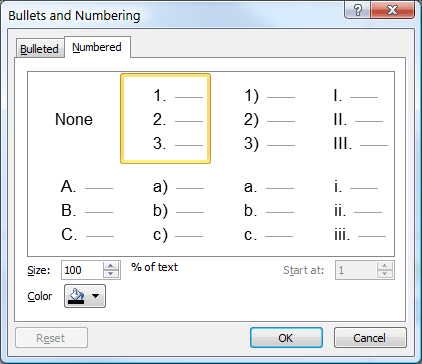Click the Cancel button
Screen dimensions: 422x364
[x=370, y=338]
